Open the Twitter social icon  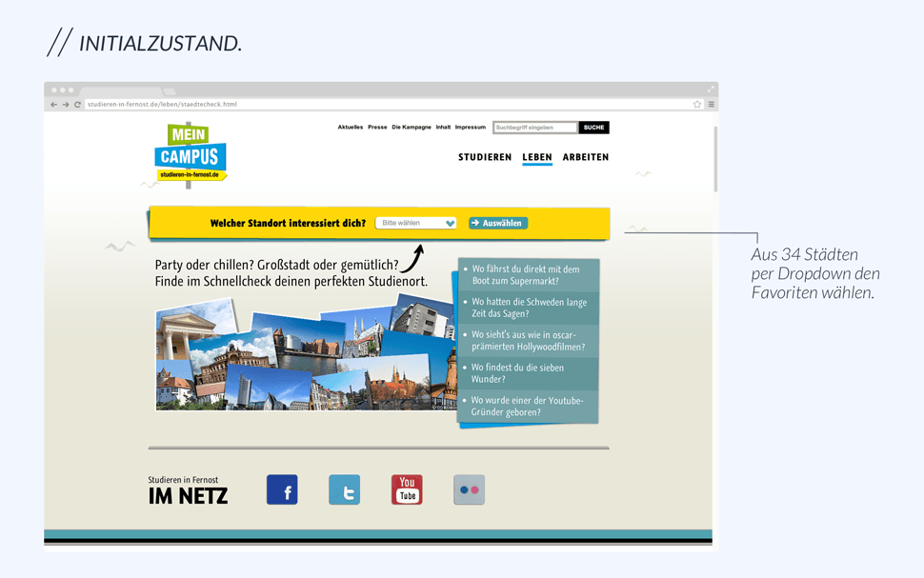pos(344,489)
